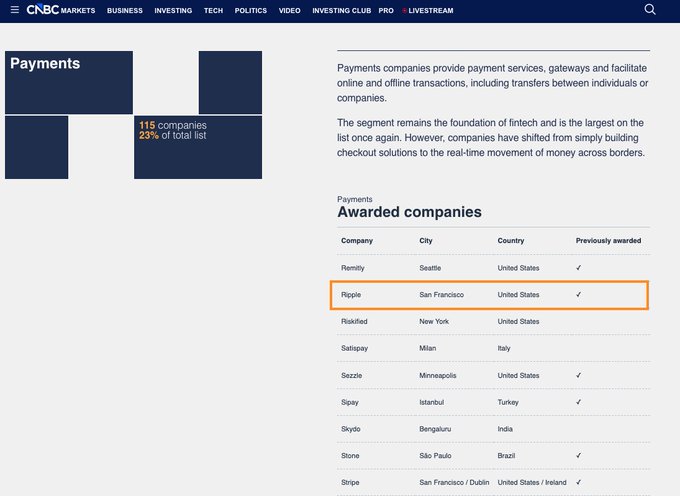
Task: Click the São Paulo city cell
Action: point(435,456)
